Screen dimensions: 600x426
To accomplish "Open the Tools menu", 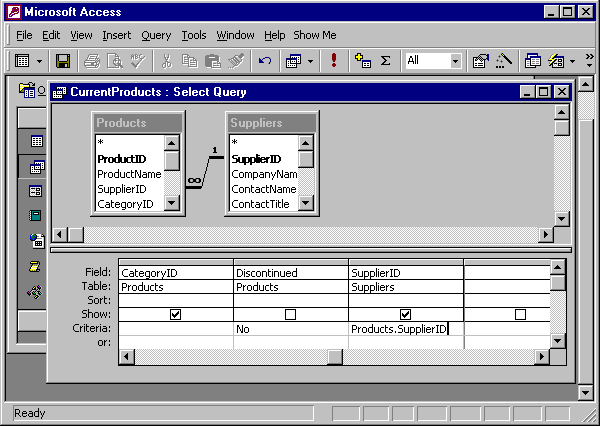I will click(x=194, y=35).
